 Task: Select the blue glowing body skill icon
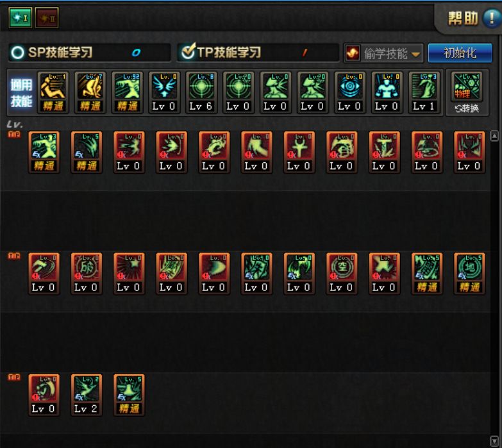coord(387,92)
